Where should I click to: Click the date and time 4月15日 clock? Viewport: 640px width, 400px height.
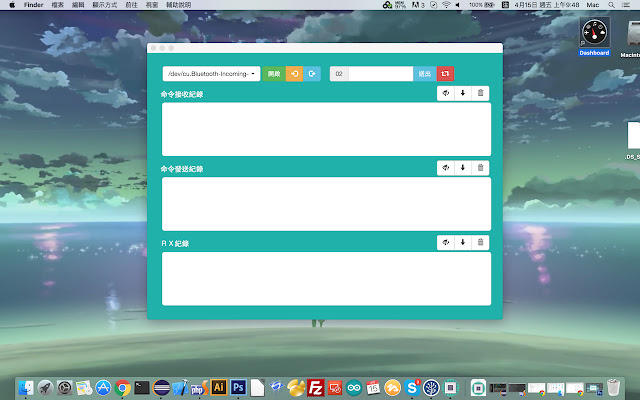pyautogui.click(x=547, y=5)
